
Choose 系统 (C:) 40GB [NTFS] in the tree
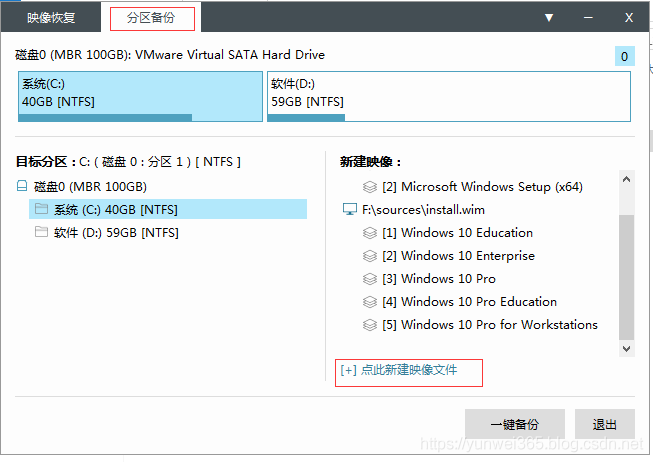click(x=168, y=209)
